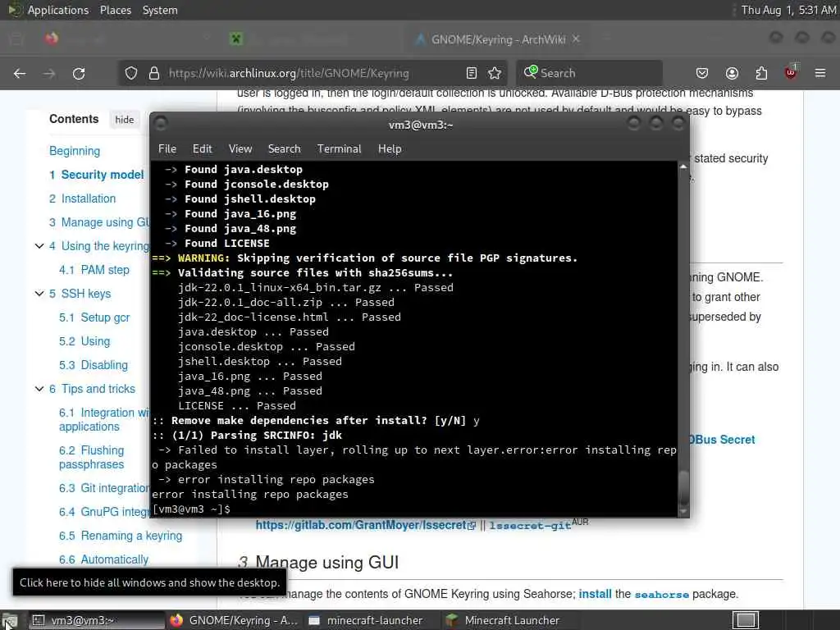Open the terminal View menu
The height and width of the screenshot is (630, 840).
[240, 149]
